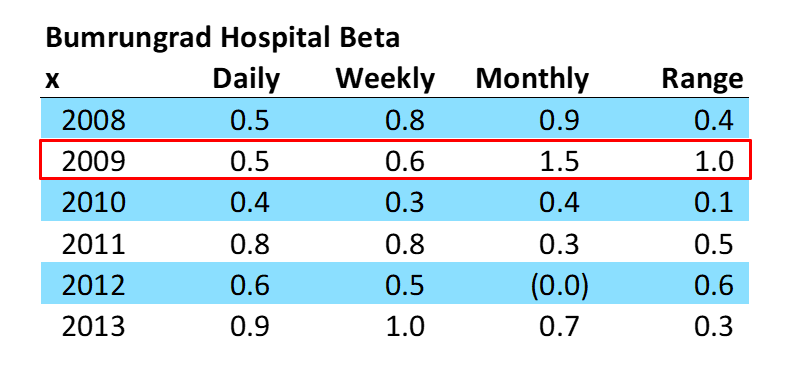The image size is (789, 387).
Task: Click the 0.3 monthly value for 2011
Action: pyautogui.click(x=559, y=244)
